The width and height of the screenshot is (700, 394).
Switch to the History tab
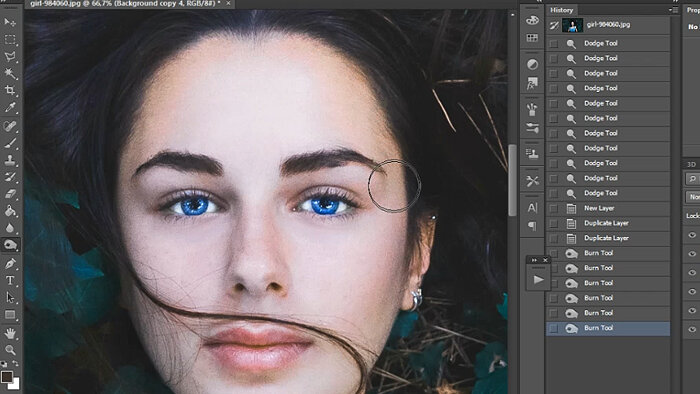562,10
